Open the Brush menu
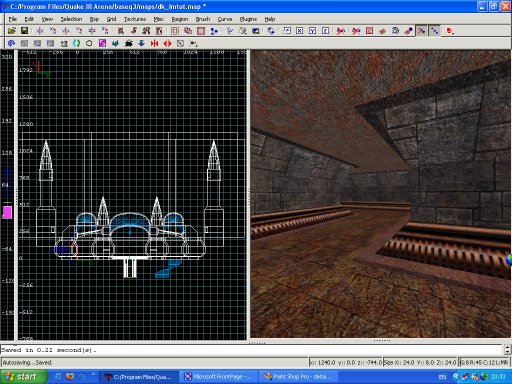This screenshot has width=512, height=384. pos(203,19)
